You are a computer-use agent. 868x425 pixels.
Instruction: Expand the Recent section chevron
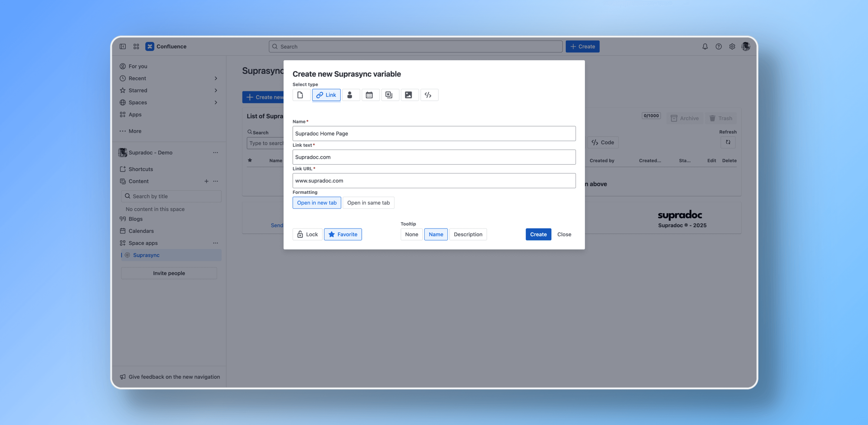click(216, 79)
